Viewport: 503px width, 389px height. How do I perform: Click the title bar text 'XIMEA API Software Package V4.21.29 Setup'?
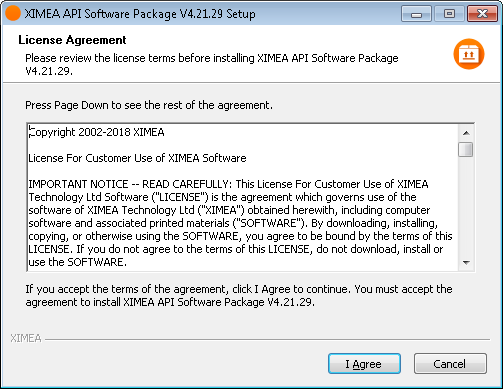(140, 14)
